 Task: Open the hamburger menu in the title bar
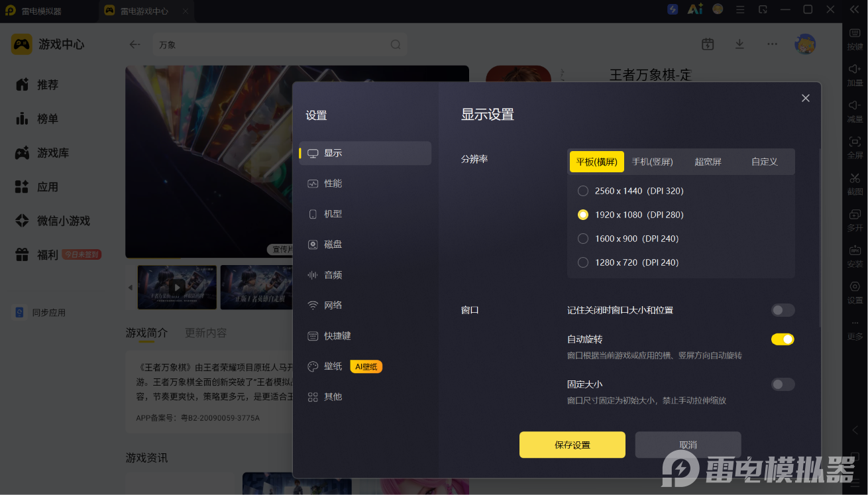(x=741, y=10)
